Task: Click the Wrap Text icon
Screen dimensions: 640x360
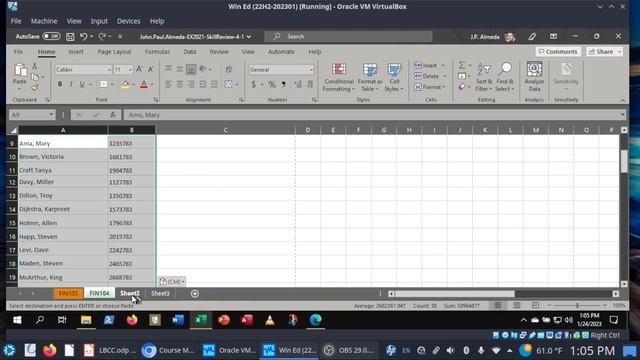Action: (x=229, y=69)
